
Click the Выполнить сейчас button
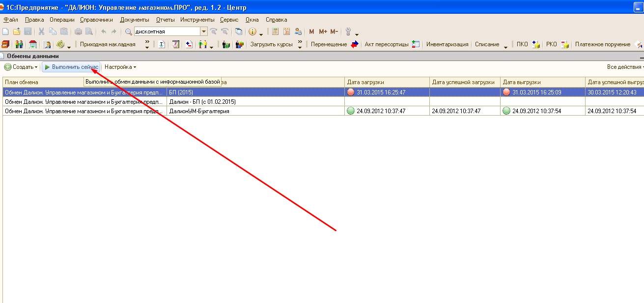[71, 67]
